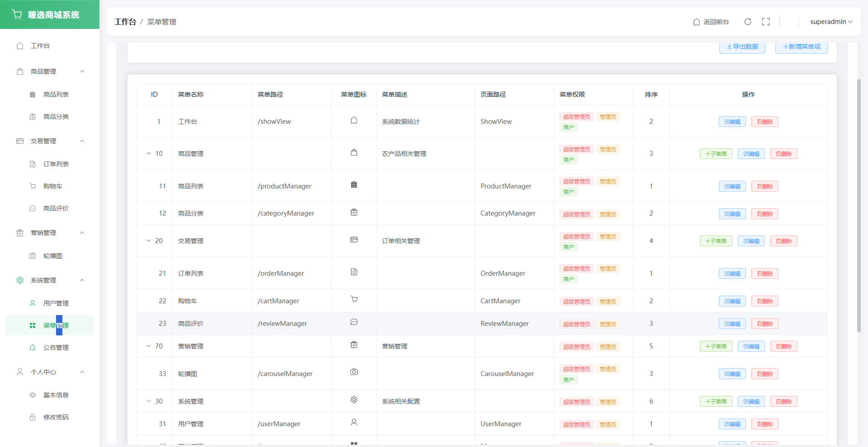The width and height of the screenshot is (868, 447).
Task: Collapse the 交易管理 row with ID 20
Action: pos(149,241)
